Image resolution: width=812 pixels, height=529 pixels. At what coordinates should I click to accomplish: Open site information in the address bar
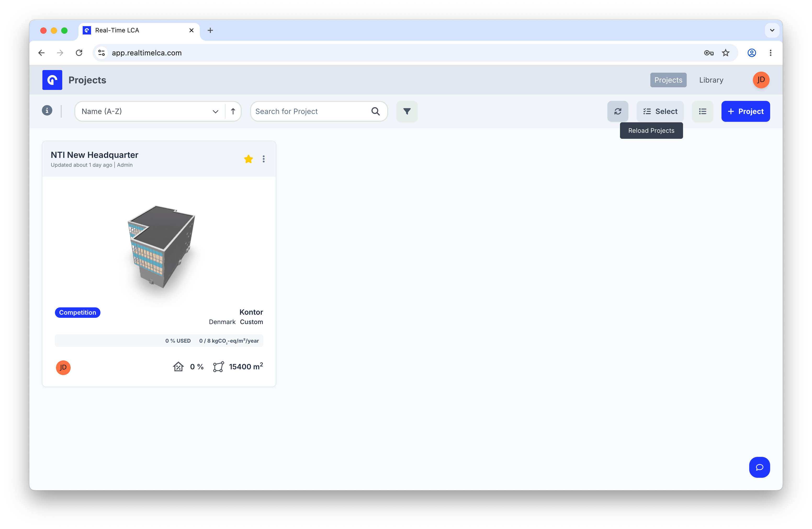(x=101, y=53)
